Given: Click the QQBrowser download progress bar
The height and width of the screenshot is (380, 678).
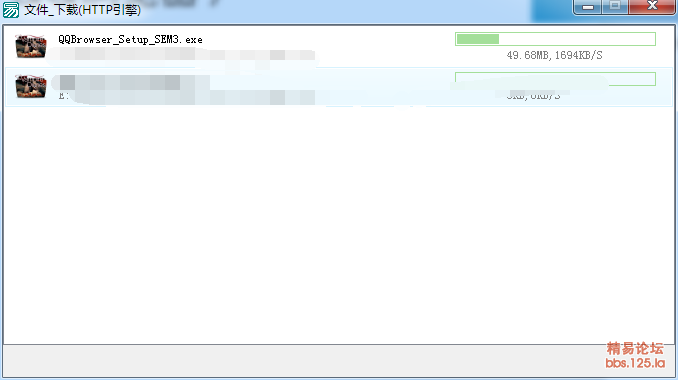Looking at the screenshot, I should [x=555, y=39].
